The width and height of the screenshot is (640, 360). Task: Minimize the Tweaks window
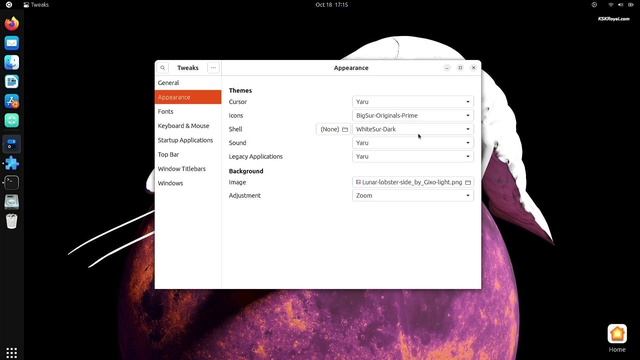(447, 68)
